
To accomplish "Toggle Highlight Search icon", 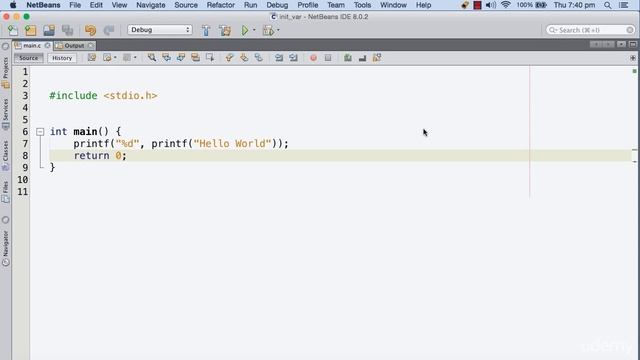I will click(196, 58).
